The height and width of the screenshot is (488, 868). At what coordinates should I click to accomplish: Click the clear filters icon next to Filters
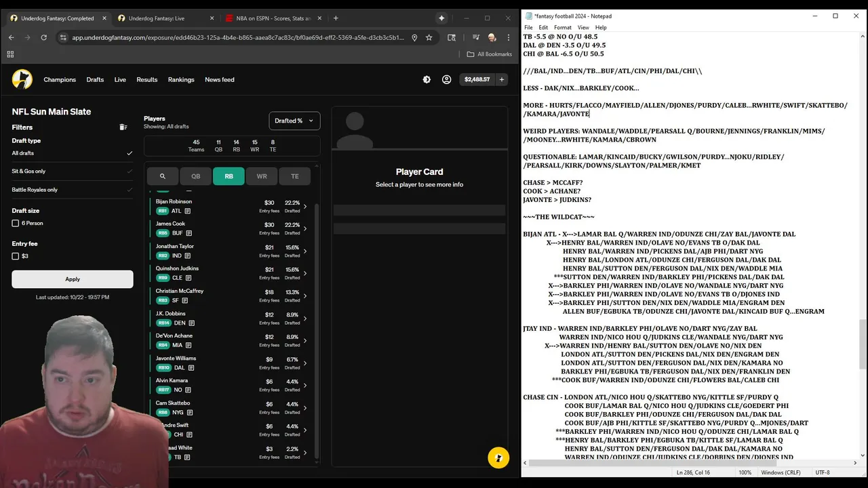click(x=123, y=127)
